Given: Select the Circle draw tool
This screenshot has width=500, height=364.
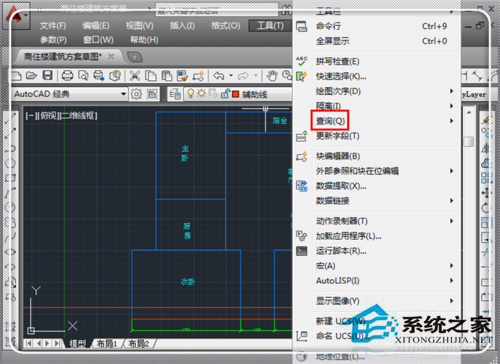Looking at the screenshot, I should 10,207.
